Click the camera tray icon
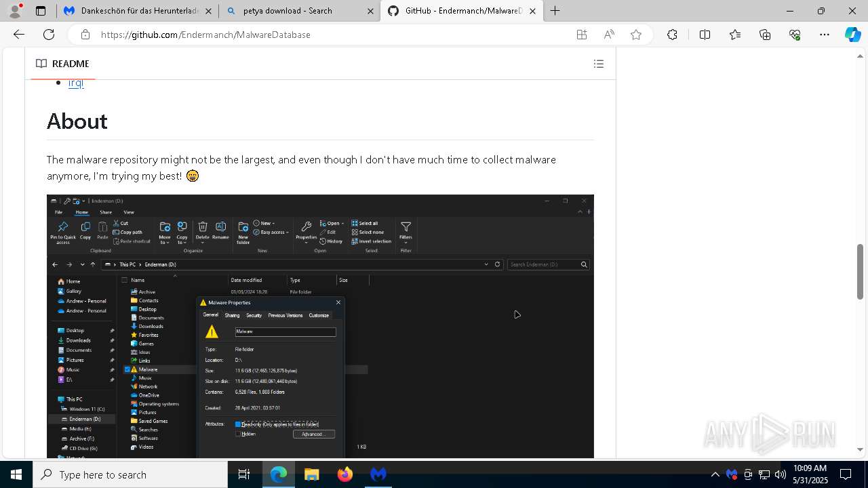 click(x=748, y=474)
